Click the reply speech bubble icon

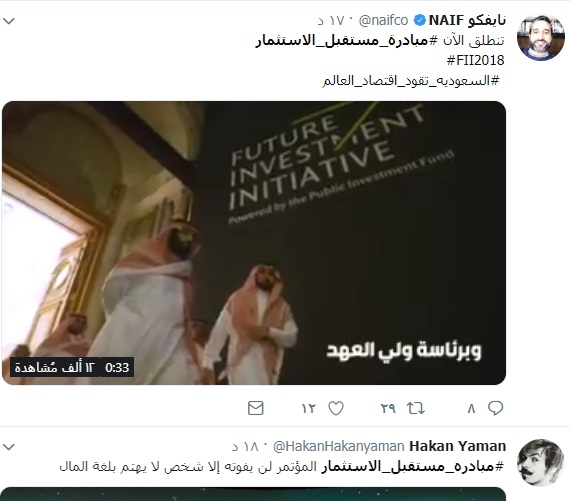(495, 408)
